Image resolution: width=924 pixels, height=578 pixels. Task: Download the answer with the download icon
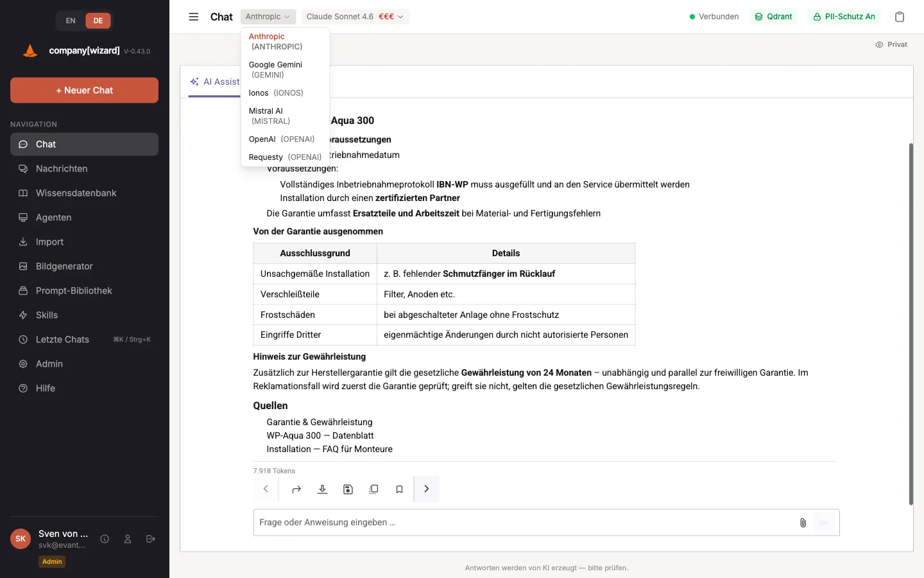pyautogui.click(x=322, y=489)
